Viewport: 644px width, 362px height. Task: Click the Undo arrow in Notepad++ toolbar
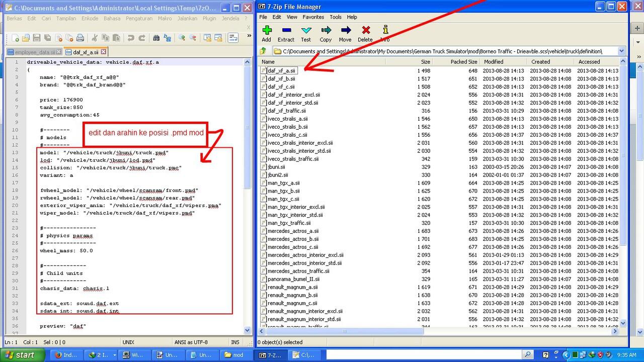pos(131,38)
